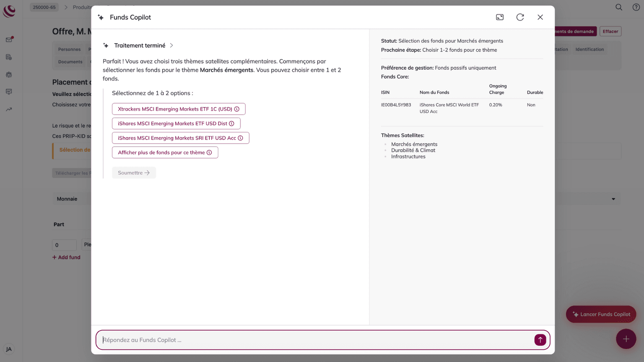644x362 pixels.
Task: Click the send message arrow button
Action: [540, 340]
